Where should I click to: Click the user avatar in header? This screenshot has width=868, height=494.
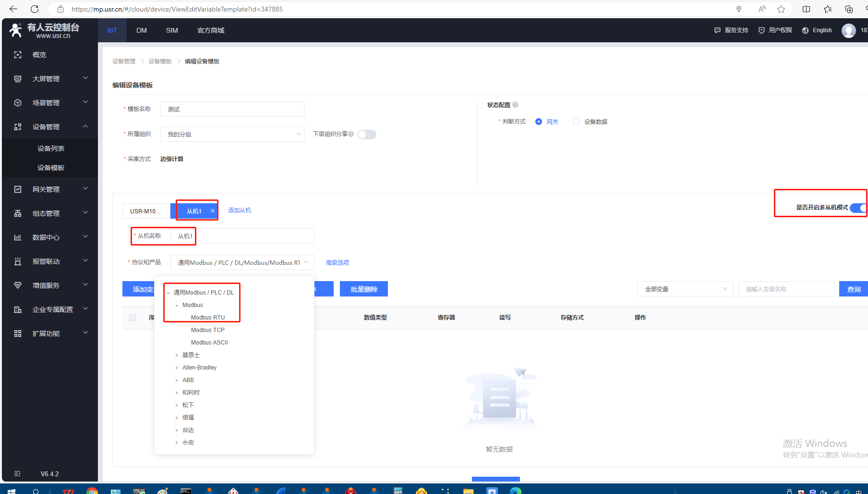click(848, 30)
